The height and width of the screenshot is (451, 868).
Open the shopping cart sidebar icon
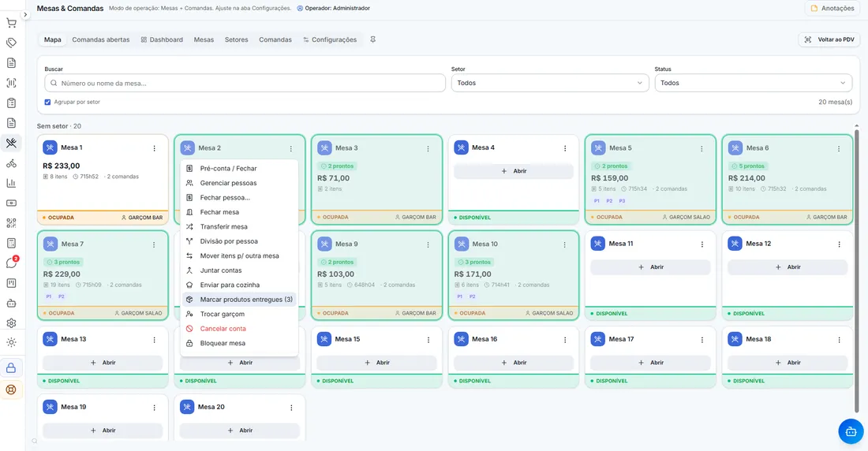click(11, 23)
